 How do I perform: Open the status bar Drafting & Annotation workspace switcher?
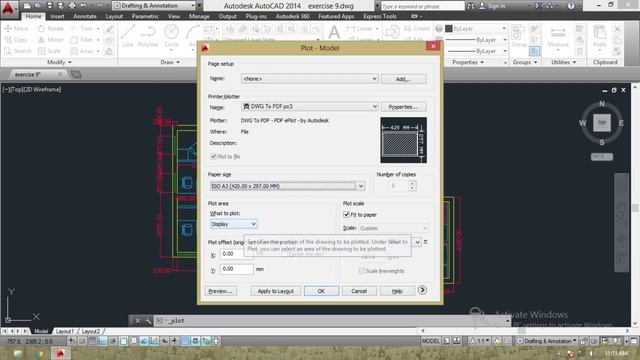pos(547,341)
